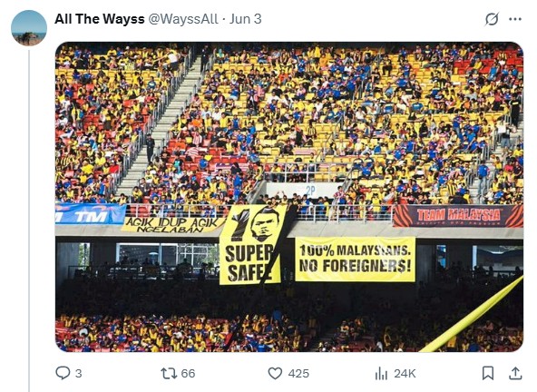Open the reply speech-bubble icon
Image resolution: width=537 pixels, height=392 pixels.
63,373
